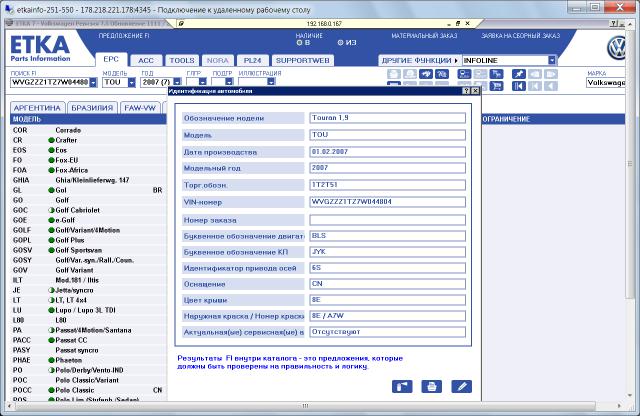The width and height of the screenshot is (640, 416).
Task: Select 'Polo Classic' model row
Action: (x=88, y=390)
